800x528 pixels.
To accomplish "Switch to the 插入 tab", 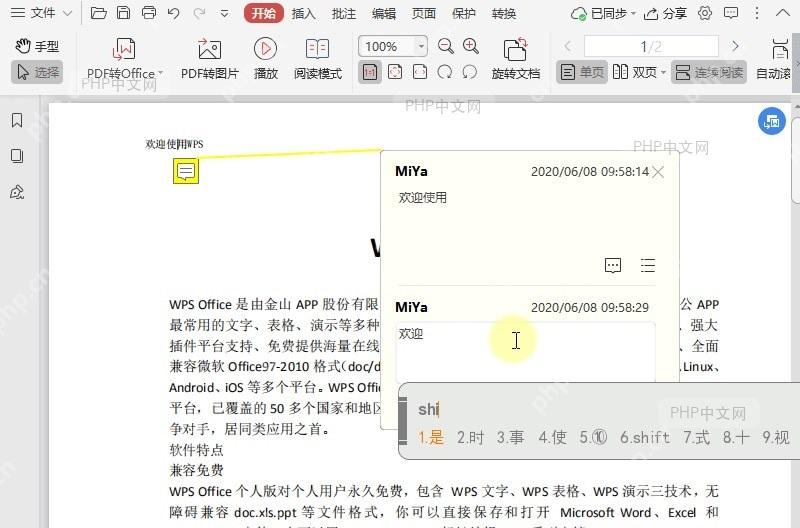I will click(x=304, y=14).
